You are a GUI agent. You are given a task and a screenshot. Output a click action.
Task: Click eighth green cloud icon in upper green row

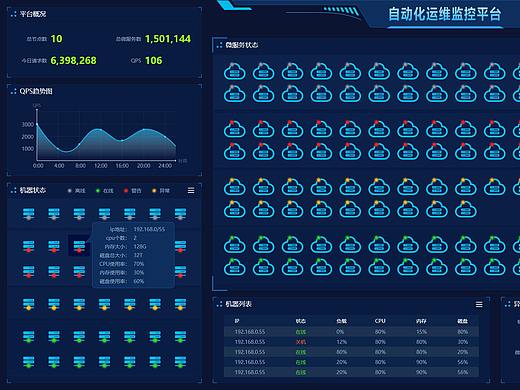[437, 244]
